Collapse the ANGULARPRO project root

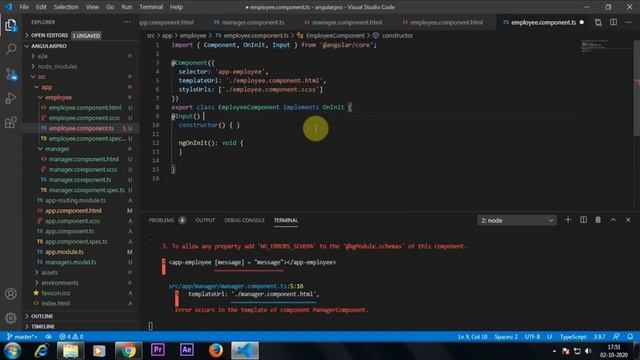coord(49,46)
